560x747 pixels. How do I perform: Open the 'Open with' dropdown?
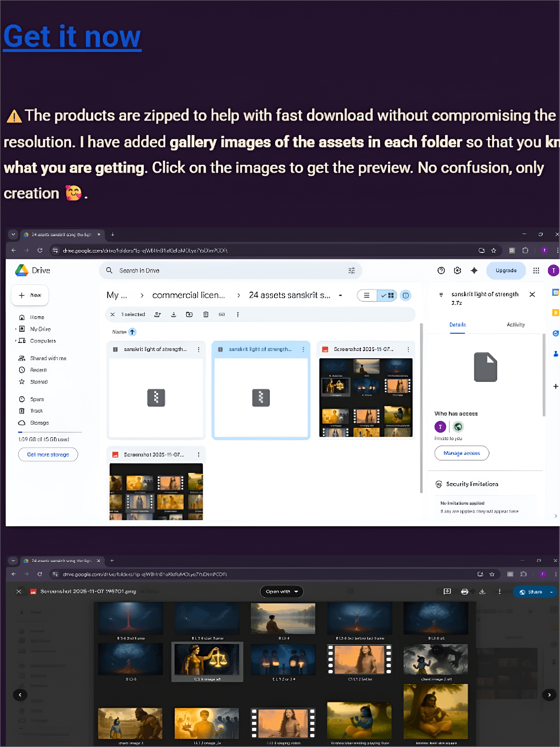[281, 592]
